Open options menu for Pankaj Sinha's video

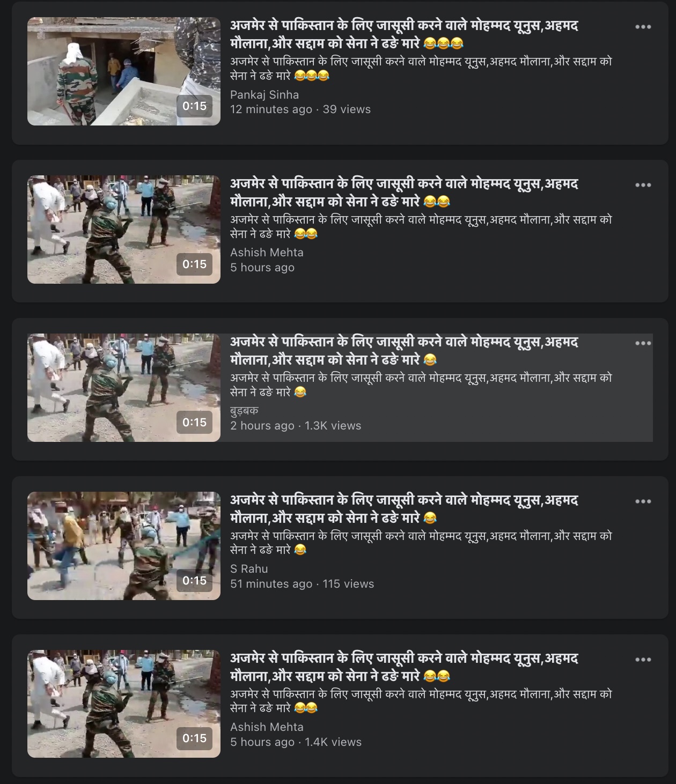pos(643,27)
